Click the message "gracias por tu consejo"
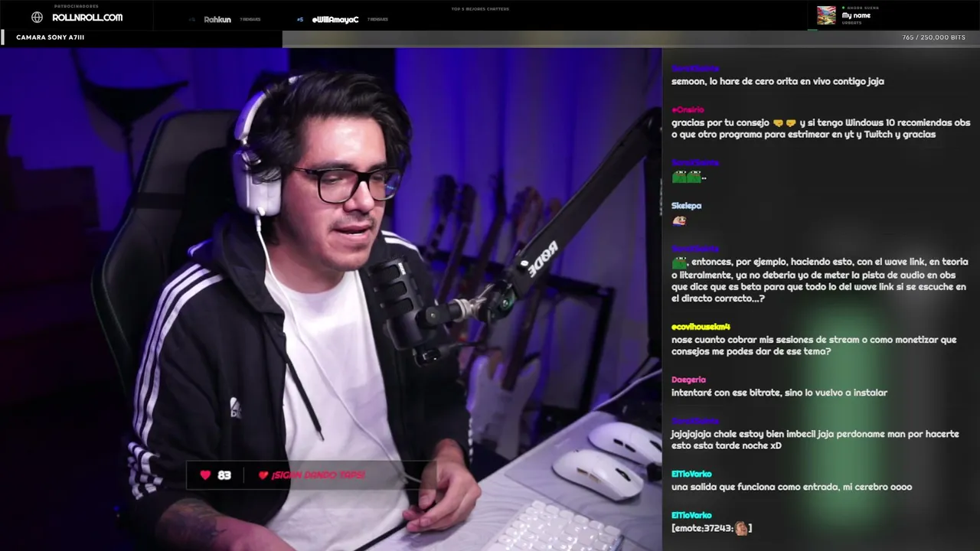 (x=821, y=129)
